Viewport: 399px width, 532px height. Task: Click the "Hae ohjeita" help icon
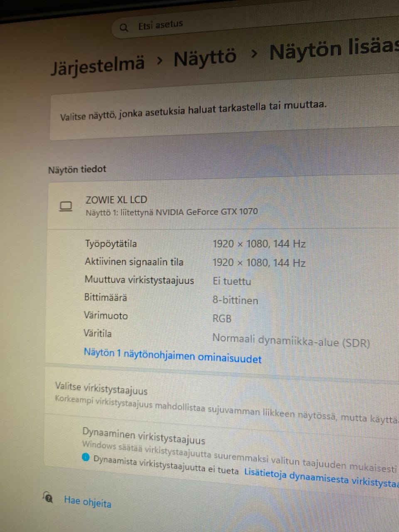point(48,497)
